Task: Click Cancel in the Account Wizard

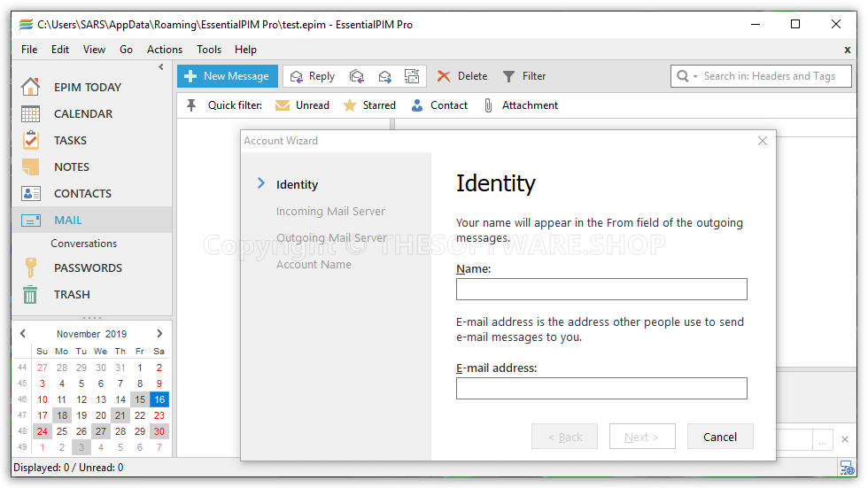Action: (x=719, y=437)
